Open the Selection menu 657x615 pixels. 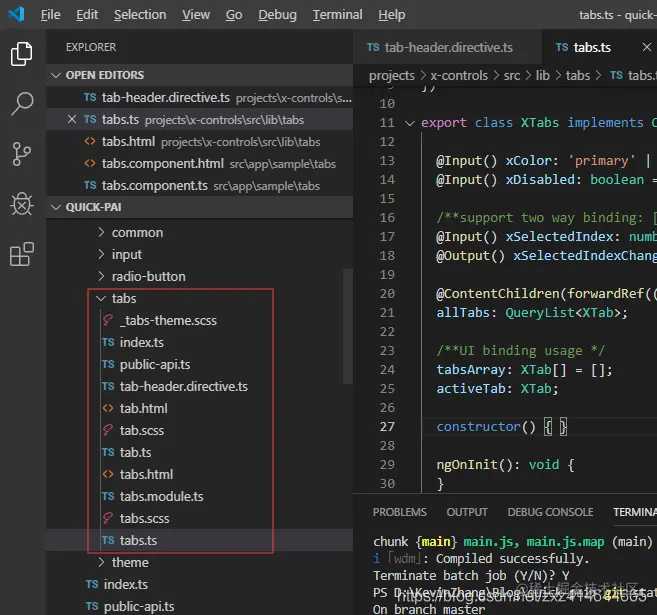click(x=140, y=15)
